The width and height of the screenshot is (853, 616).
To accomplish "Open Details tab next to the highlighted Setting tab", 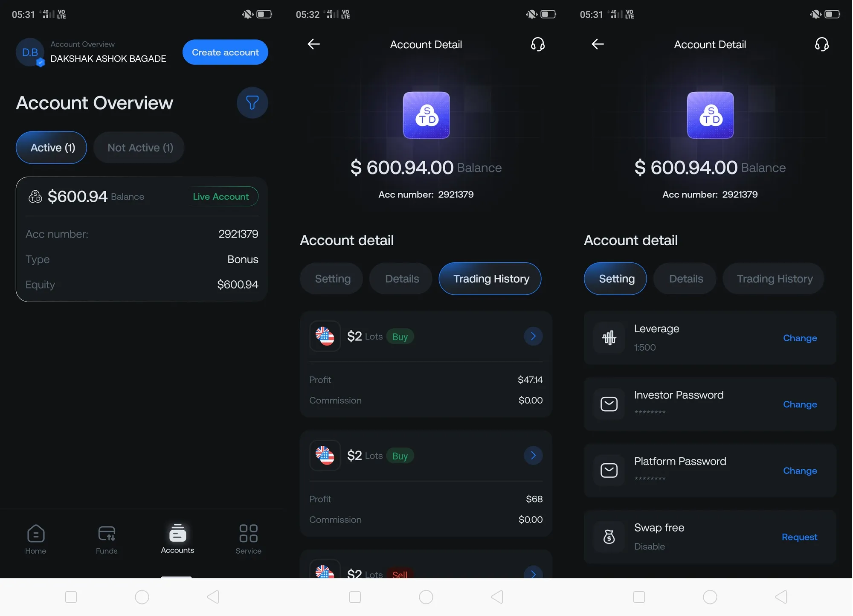I will (685, 279).
